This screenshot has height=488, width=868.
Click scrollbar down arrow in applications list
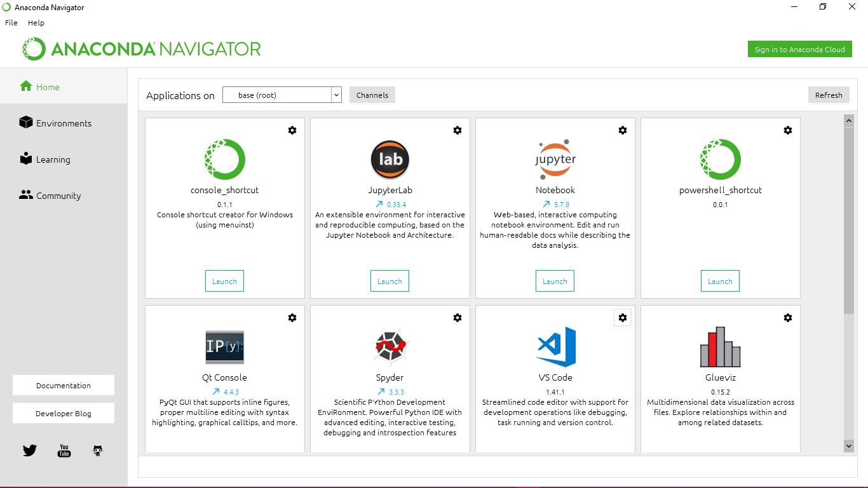(849, 446)
